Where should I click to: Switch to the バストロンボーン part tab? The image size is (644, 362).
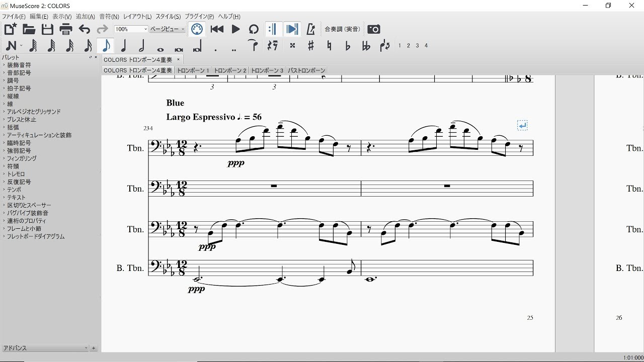(x=306, y=70)
